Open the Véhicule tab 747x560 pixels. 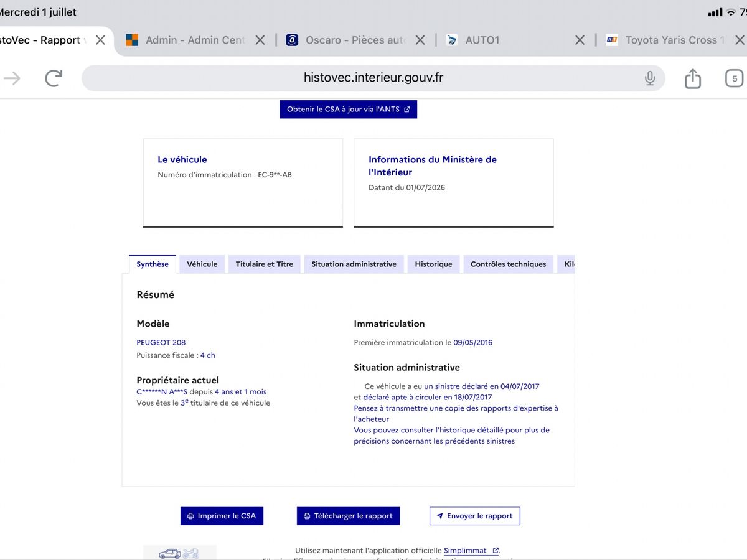pyautogui.click(x=202, y=264)
